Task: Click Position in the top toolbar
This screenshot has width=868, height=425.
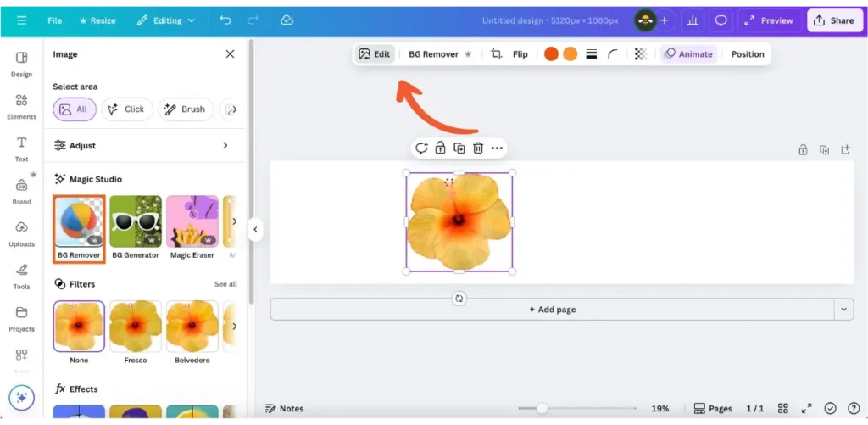Action: 748,54
